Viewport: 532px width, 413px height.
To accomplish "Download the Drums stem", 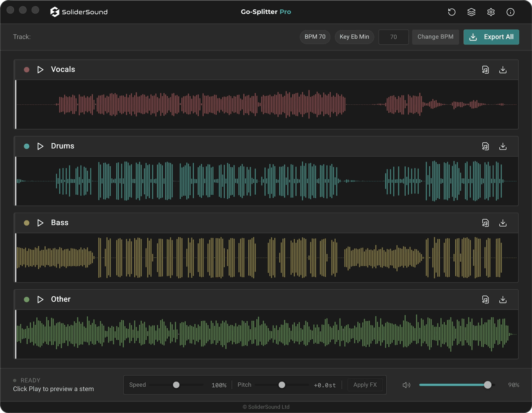I will (503, 146).
